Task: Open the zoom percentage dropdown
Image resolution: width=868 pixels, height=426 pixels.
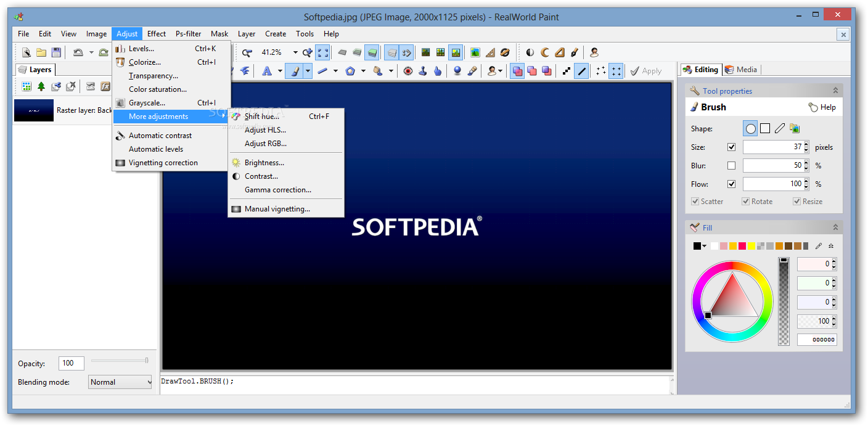Action: coord(295,52)
